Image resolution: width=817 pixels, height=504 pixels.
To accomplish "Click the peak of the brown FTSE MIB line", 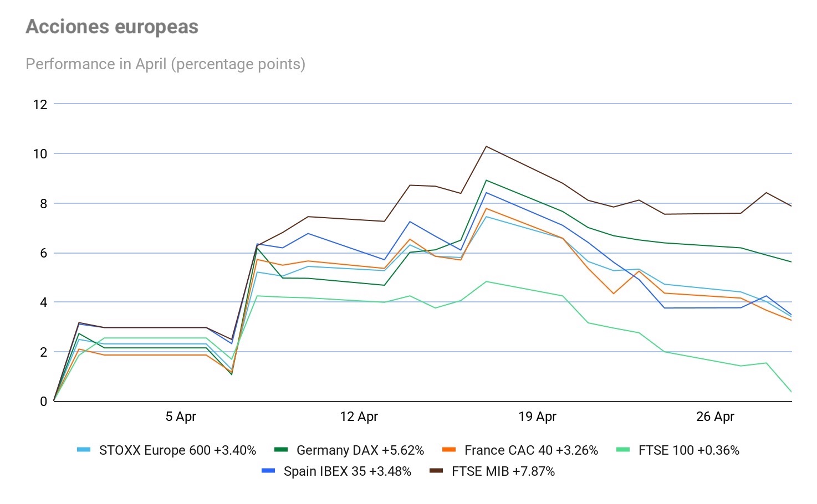I will tap(486, 147).
